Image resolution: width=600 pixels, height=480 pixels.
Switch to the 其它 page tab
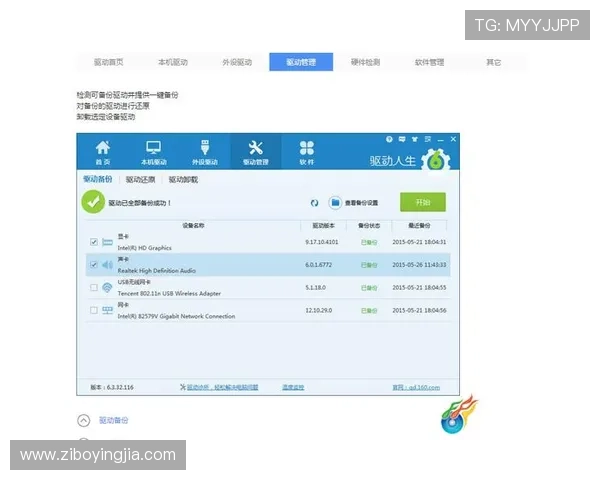click(494, 62)
